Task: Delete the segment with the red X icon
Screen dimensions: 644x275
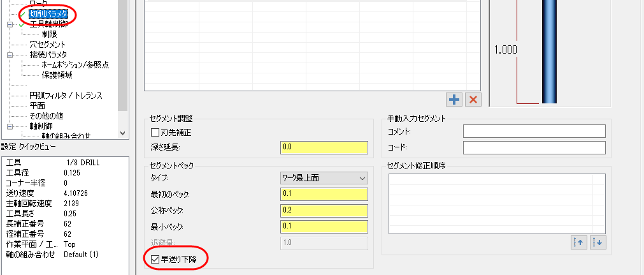Action: [473, 100]
